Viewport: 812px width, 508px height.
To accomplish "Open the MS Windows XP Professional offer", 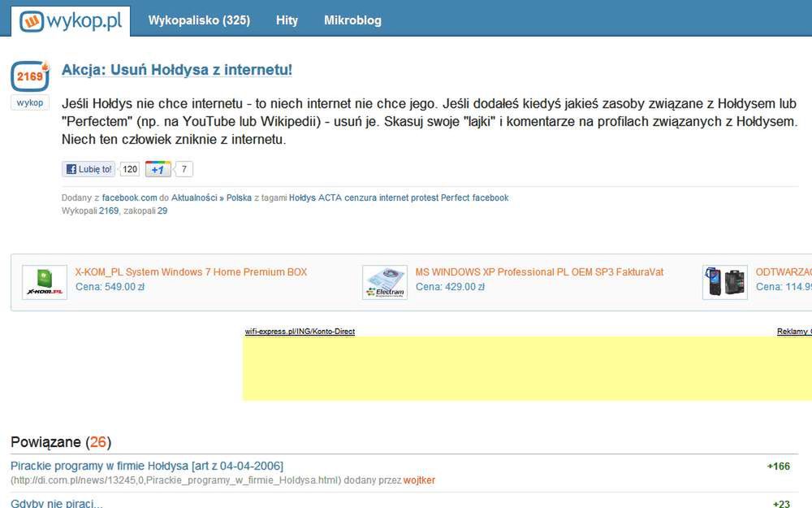I will pos(539,271).
